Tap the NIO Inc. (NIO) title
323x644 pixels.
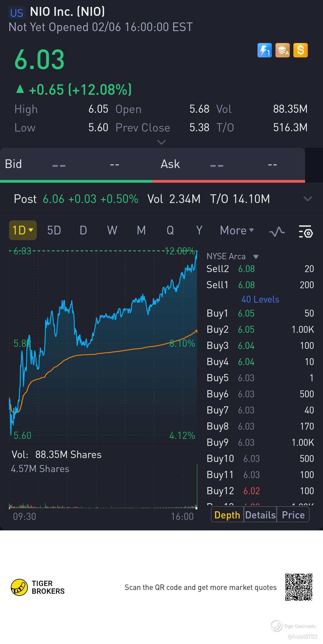coord(68,12)
